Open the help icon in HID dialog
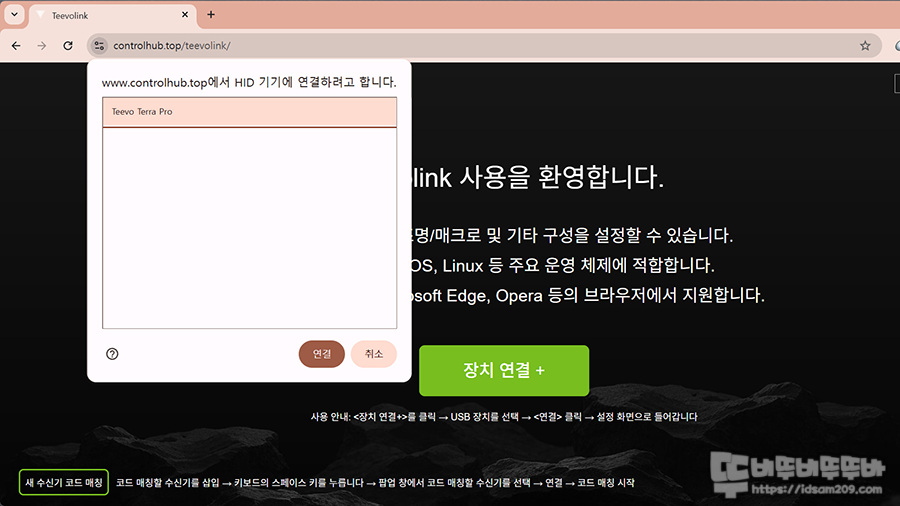 pos(112,354)
